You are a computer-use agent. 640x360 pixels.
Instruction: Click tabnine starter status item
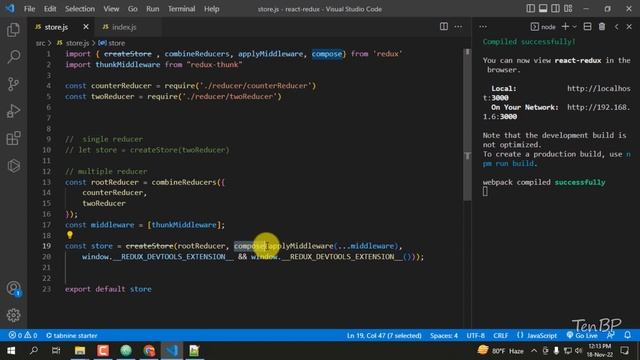click(72, 335)
